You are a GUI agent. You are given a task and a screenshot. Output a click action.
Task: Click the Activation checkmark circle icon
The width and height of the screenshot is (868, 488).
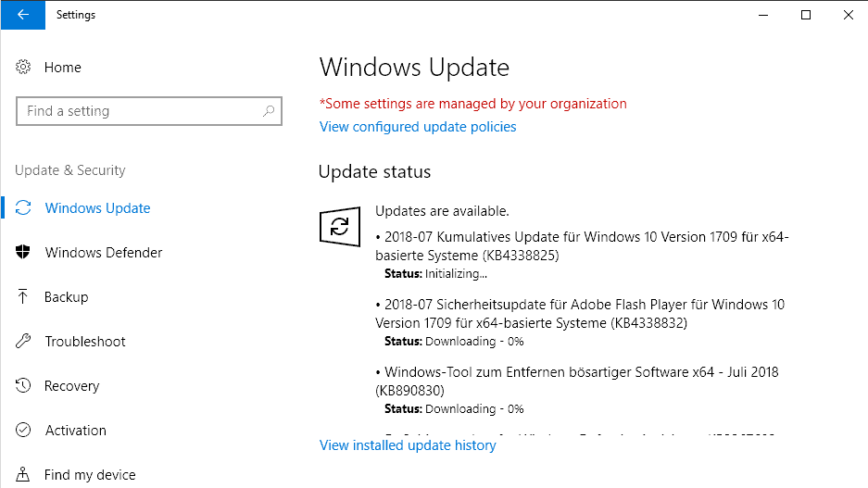(x=23, y=430)
